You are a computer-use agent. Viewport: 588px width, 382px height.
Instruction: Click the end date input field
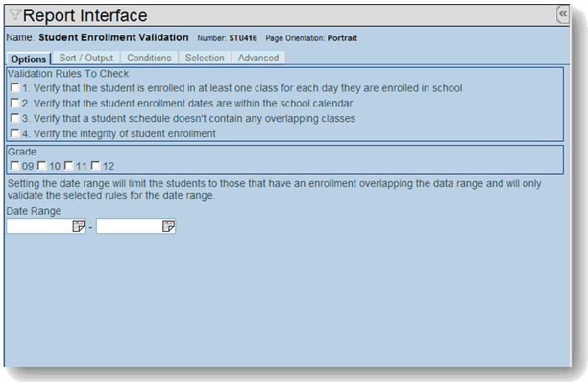(129, 226)
